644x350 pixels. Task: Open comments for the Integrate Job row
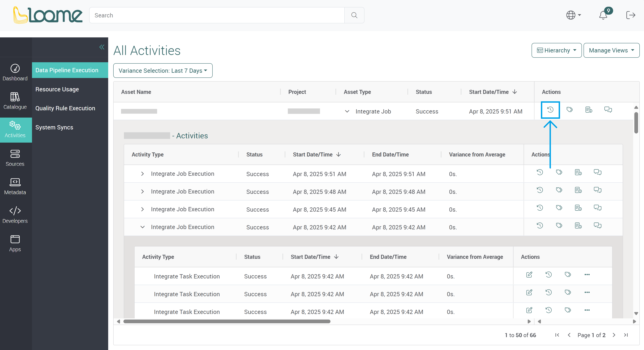click(608, 110)
